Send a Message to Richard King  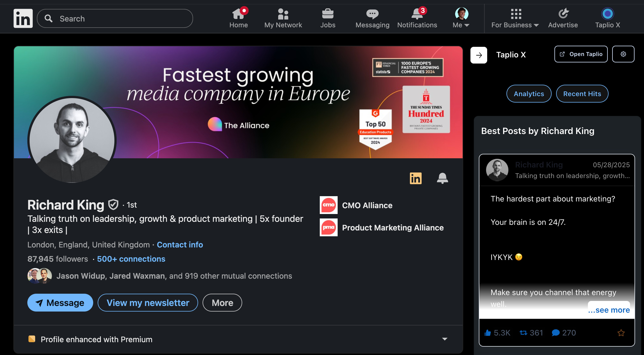point(60,303)
